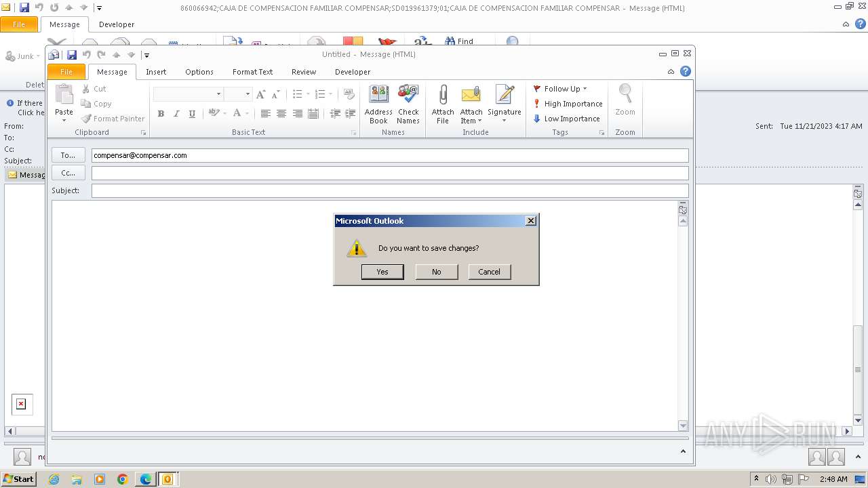Align text left
The width and height of the screenshot is (868, 488).
click(265, 114)
